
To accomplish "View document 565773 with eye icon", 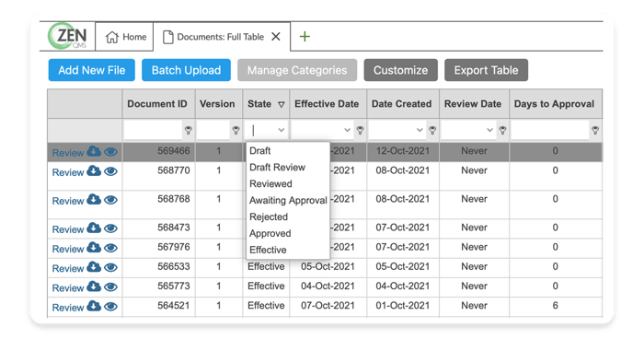I will (110, 286).
